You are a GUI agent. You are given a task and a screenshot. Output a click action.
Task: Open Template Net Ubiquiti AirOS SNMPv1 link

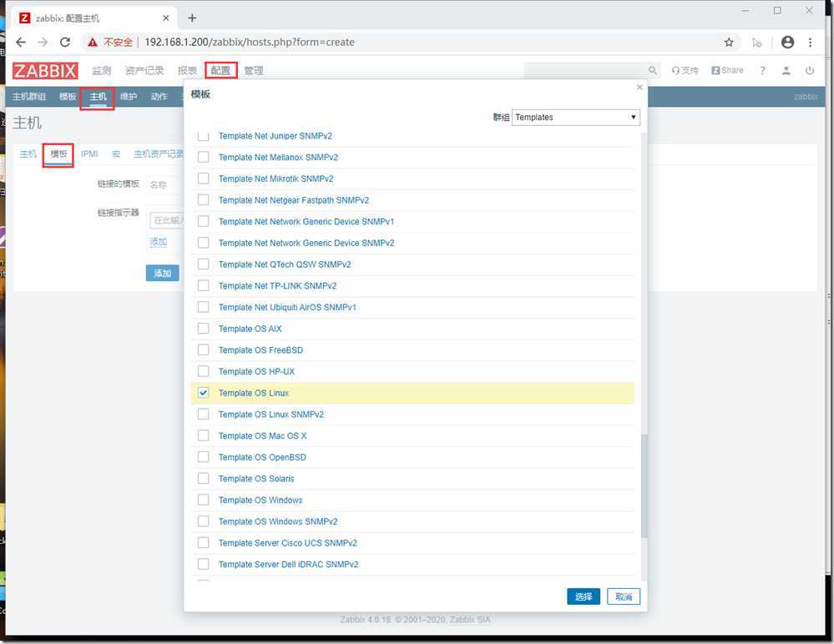click(x=287, y=307)
